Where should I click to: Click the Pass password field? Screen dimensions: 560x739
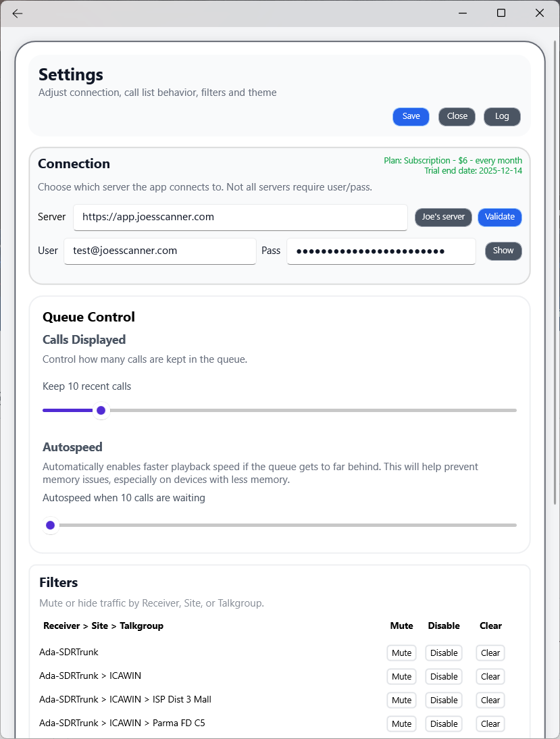pyautogui.click(x=381, y=251)
